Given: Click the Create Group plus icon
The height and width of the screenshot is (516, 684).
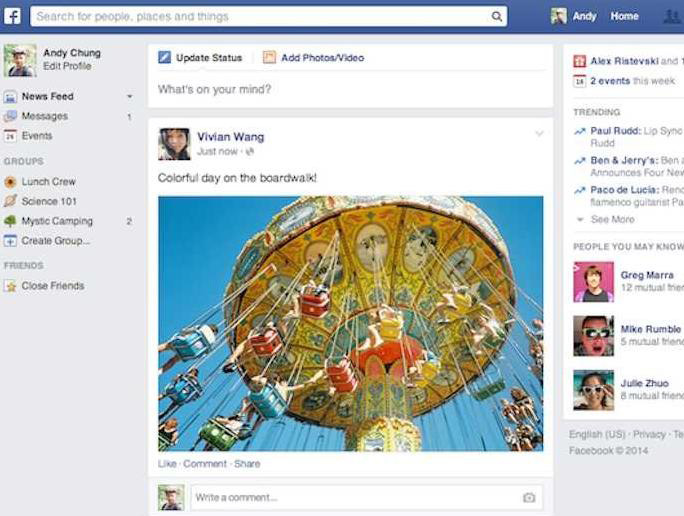Looking at the screenshot, I should [x=10, y=241].
